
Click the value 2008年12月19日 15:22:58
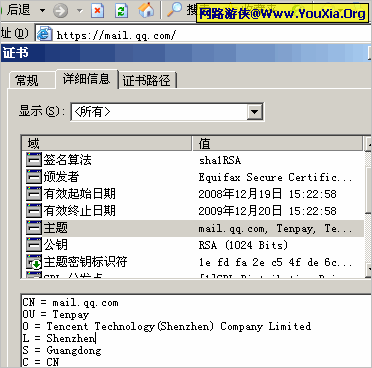coord(267,194)
